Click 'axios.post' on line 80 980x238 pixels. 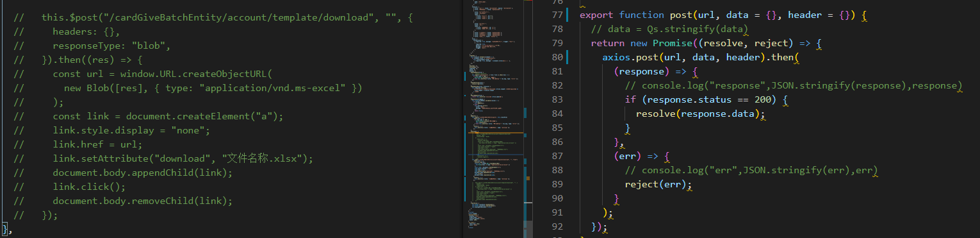[631, 57]
